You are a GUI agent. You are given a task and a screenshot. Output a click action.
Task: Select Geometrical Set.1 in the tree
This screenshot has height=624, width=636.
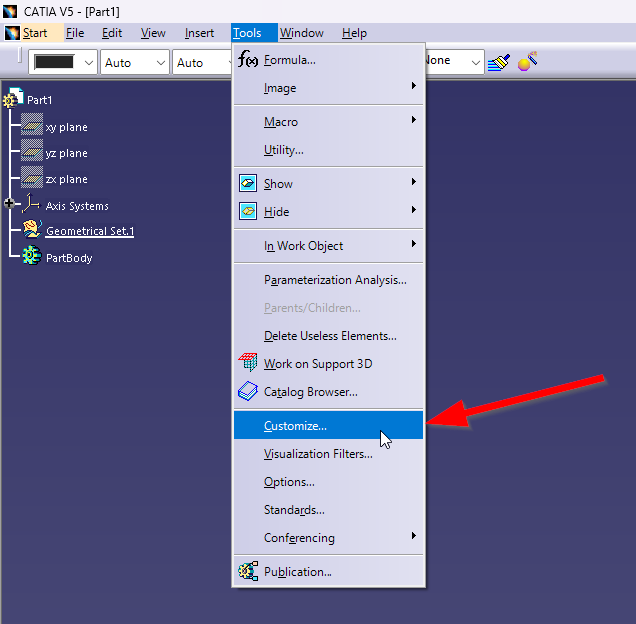(90, 232)
